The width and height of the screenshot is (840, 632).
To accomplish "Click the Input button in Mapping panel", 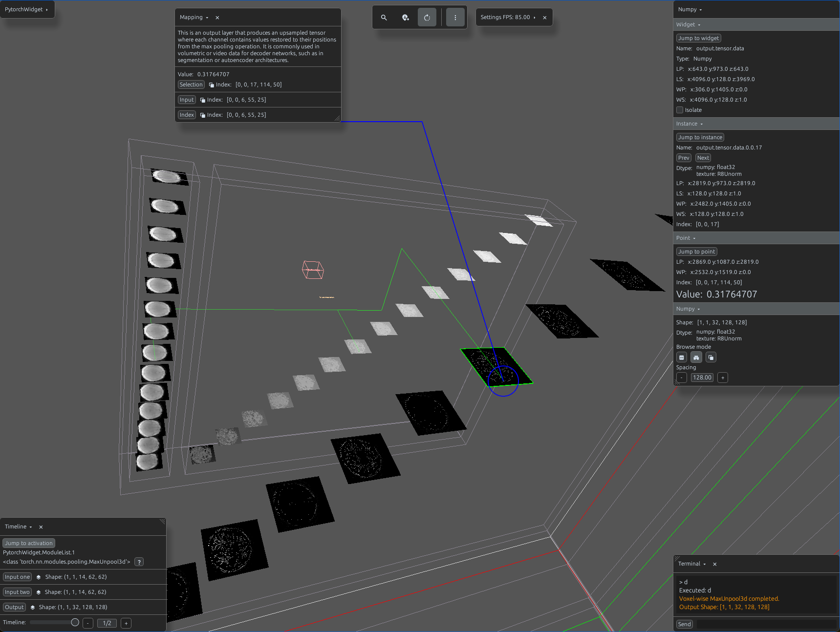I will tap(187, 100).
